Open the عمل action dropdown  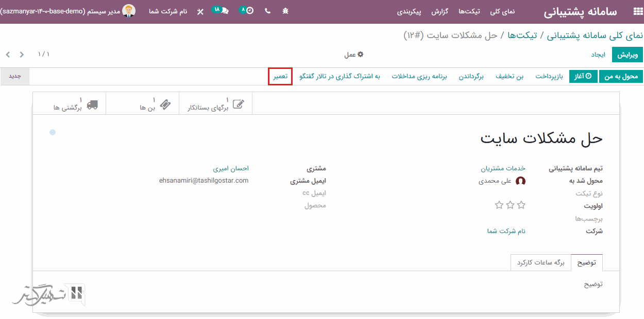point(353,55)
